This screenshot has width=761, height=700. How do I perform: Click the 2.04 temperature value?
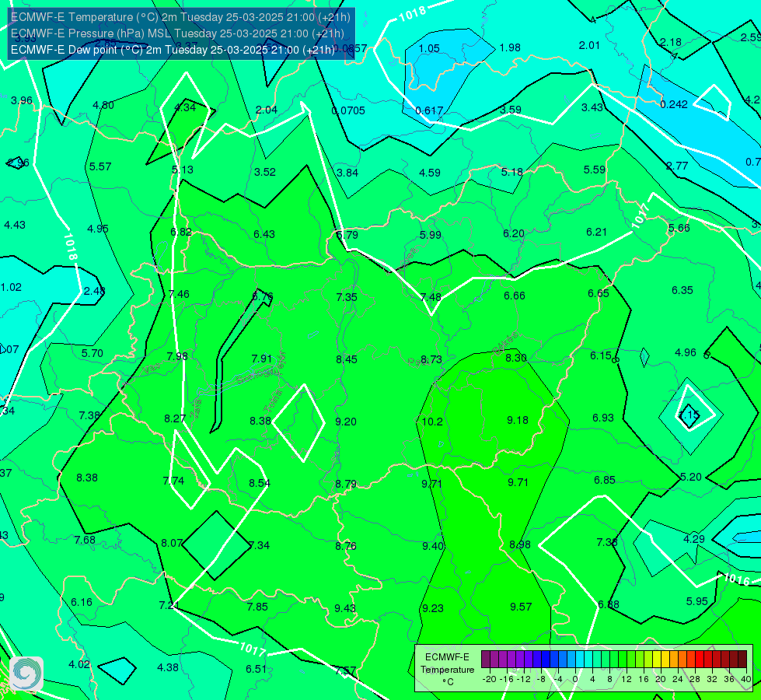coord(267,110)
